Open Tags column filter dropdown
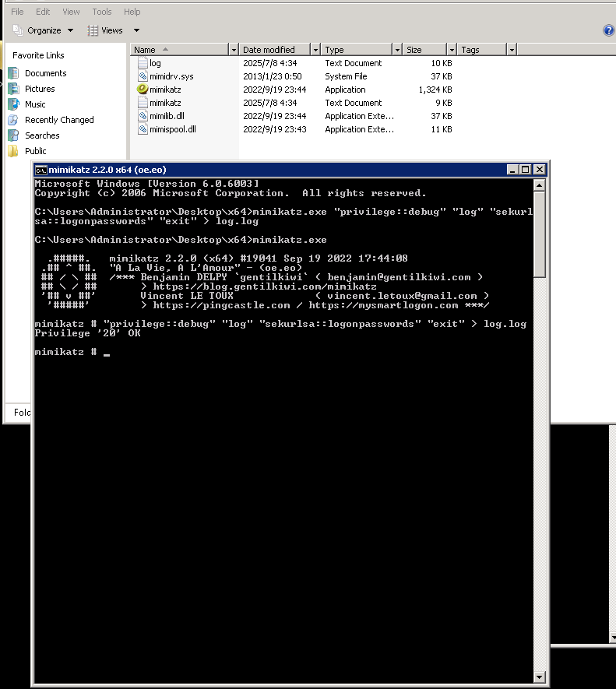Viewport: 616px width, 689px height. click(x=512, y=50)
